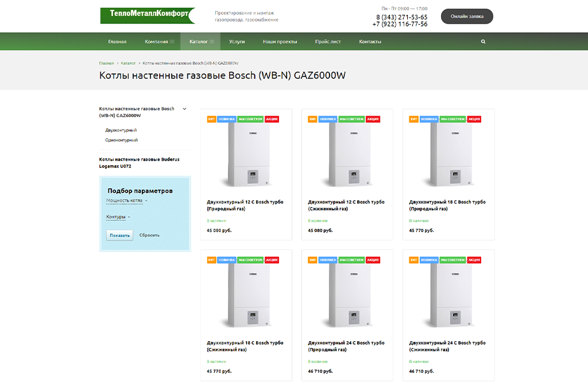Open the Каталог menu hamburger icon
588x390 pixels.
pyautogui.click(x=212, y=42)
